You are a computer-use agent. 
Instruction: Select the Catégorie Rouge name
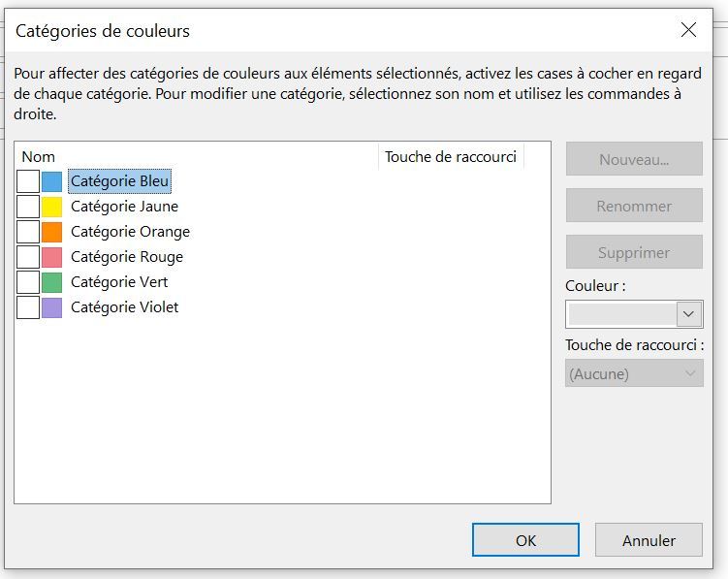pos(126,257)
